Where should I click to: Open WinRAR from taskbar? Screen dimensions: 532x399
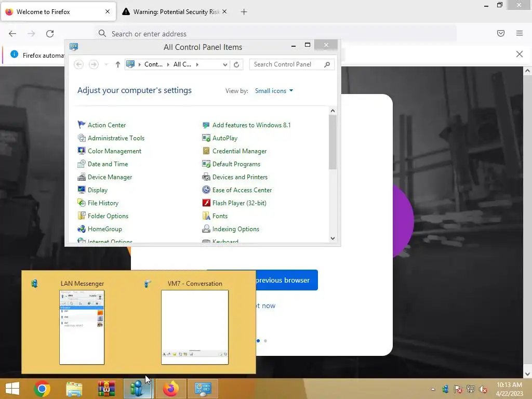coord(106,389)
